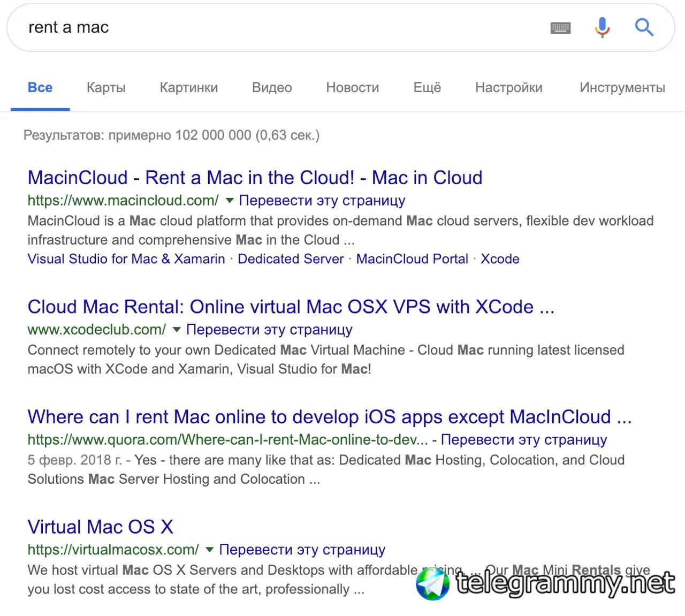685x616 pixels.
Task: Start voice search with the microphone
Action: (x=603, y=27)
